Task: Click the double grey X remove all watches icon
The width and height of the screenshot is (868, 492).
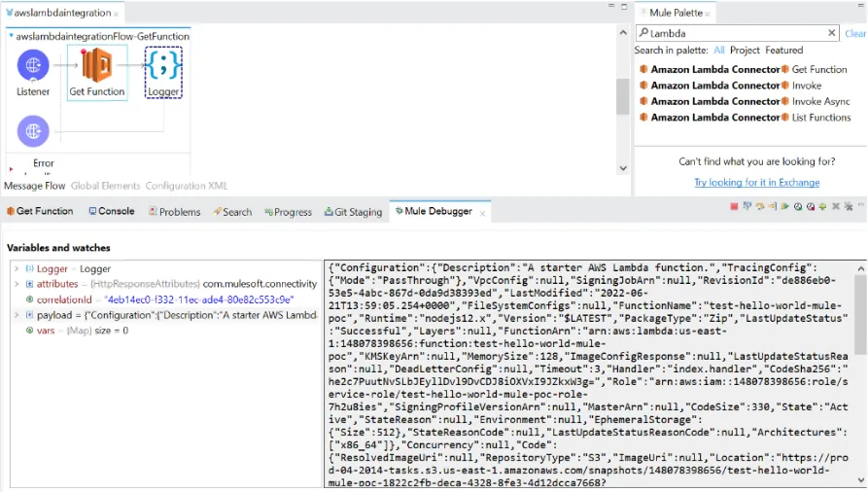Action: 849,207
